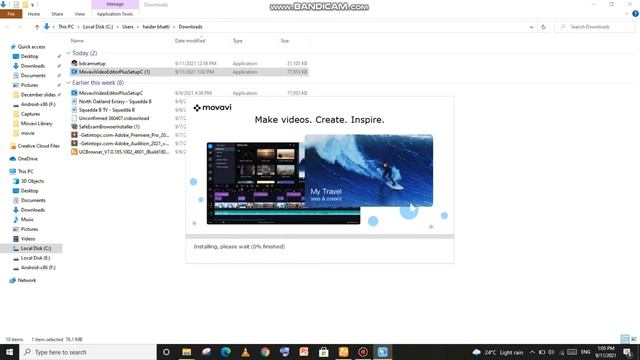Refresh the Downloads folder
Screen dimensions: 640x360
[543, 27]
